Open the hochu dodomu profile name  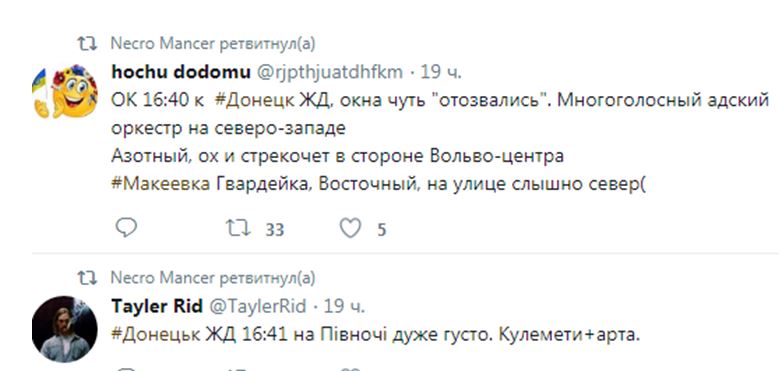(x=181, y=72)
